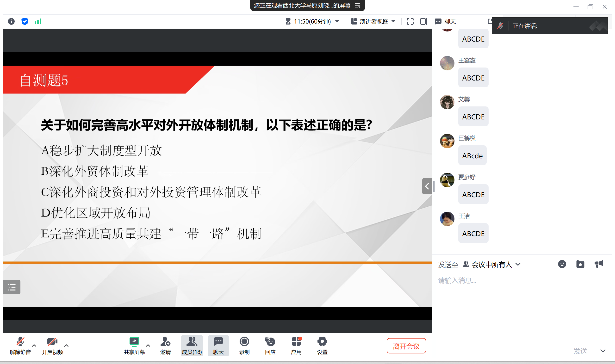Check the network signal strength icon
The height and width of the screenshot is (364, 615).
click(38, 21)
